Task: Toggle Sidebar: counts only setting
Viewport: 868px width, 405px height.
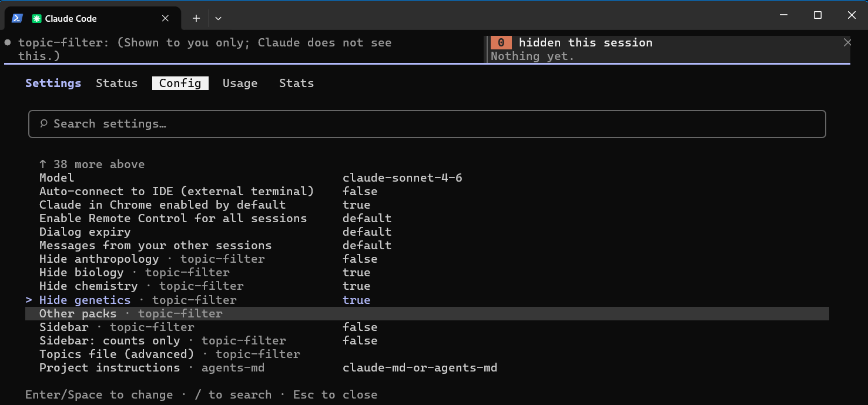Action: pos(427,340)
